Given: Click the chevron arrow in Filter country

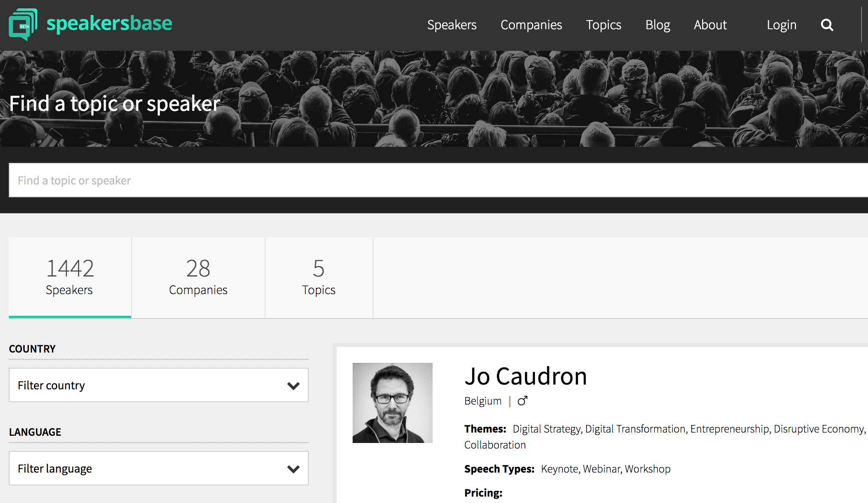Looking at the screenshot, I should (293, 386).
